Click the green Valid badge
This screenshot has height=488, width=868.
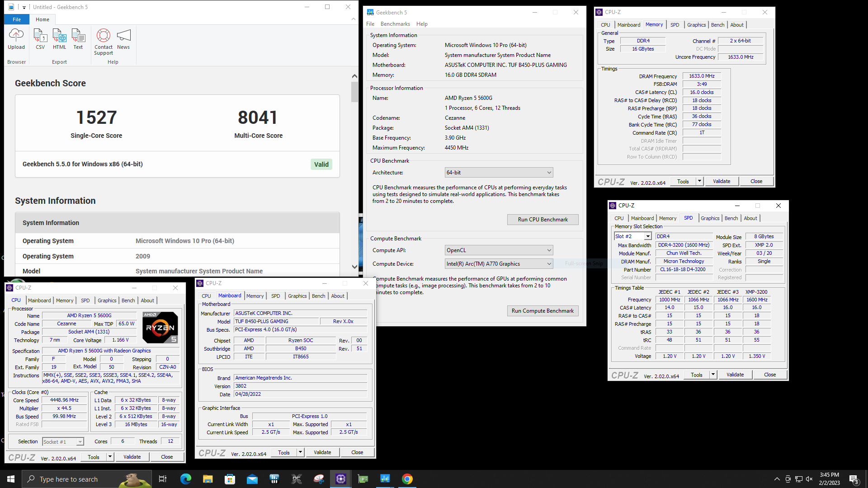tap(321, 164)
